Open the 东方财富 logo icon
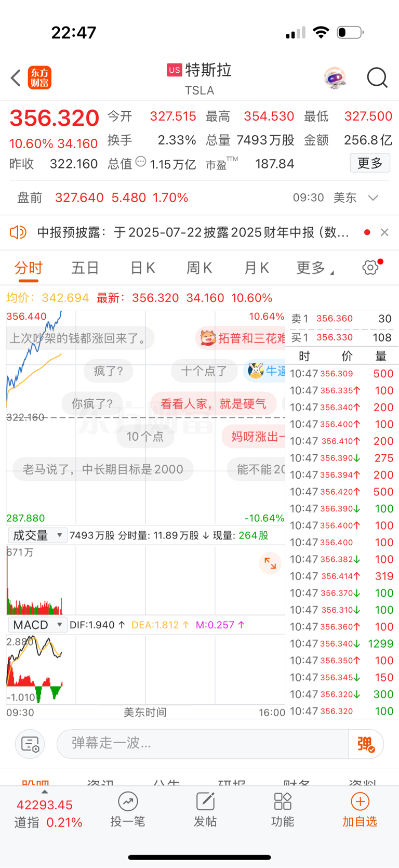The width and height of the screenshot is (399, 868). point(39,78)
